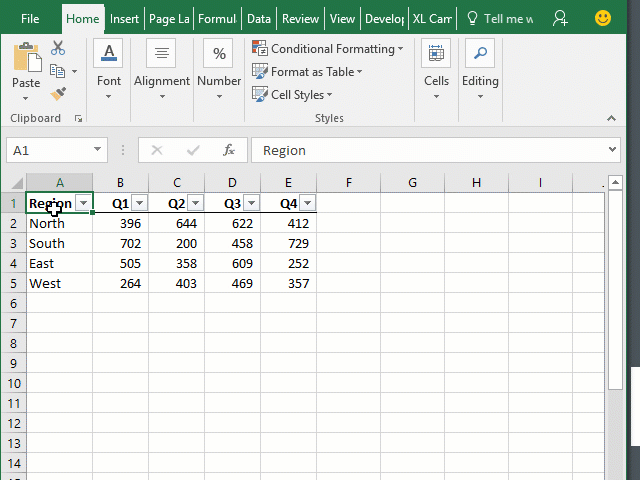Expand Conditional Formatting dropdown
Image resolution: width=640 pixels, height=480 pixels.
(x=328, y=49)
